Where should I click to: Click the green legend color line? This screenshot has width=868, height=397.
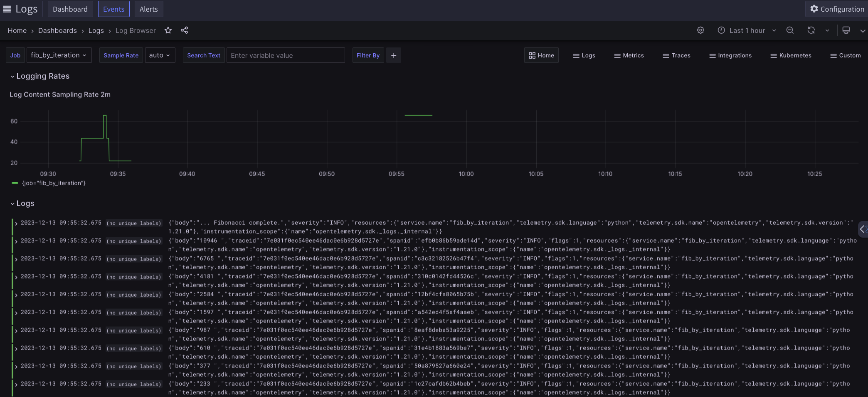pos(14,183)
